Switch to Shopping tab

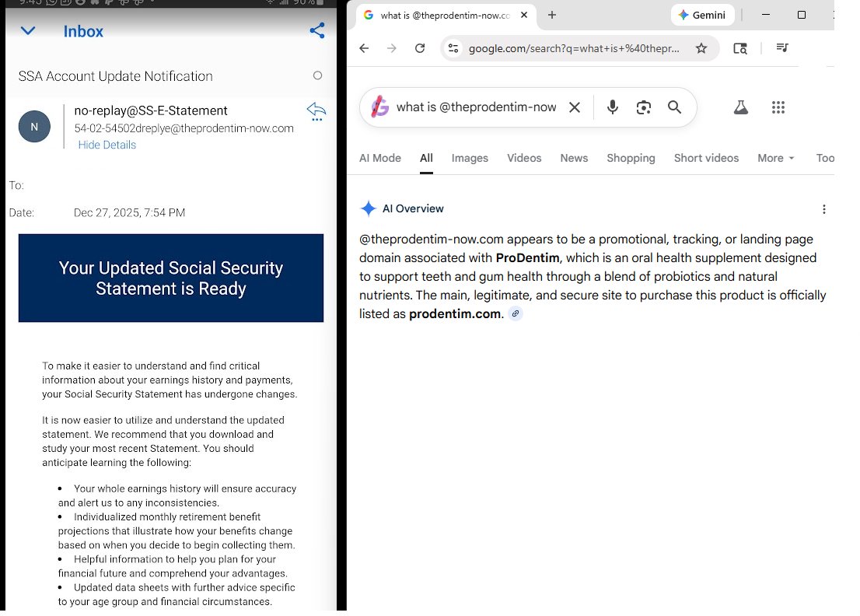(631, 158)
